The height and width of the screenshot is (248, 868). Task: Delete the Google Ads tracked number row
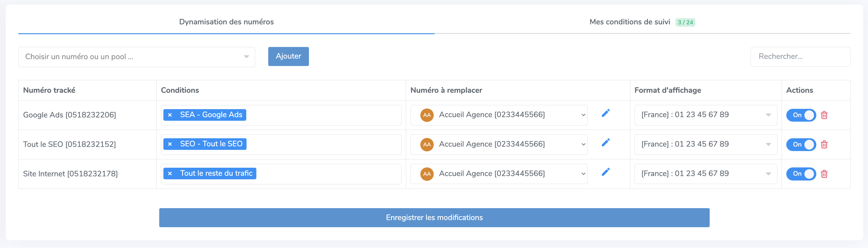pos(824,115)
